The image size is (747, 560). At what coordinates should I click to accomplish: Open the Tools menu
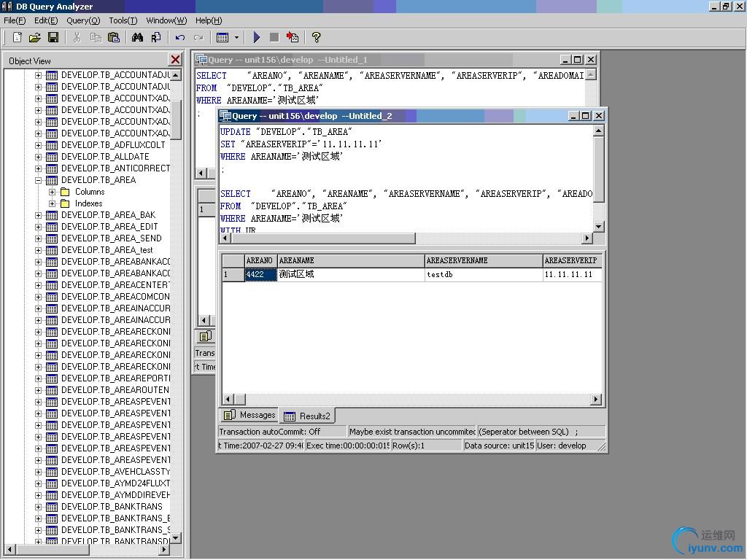[x=123, y=20]
